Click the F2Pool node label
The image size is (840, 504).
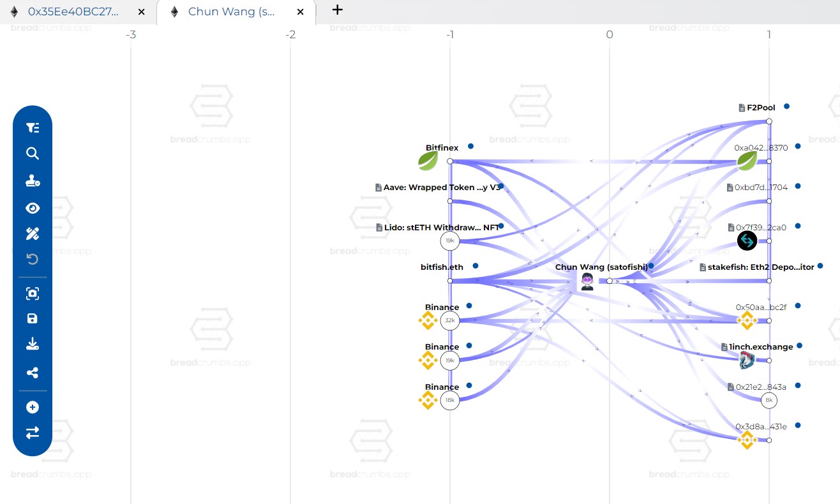(761, 108)
